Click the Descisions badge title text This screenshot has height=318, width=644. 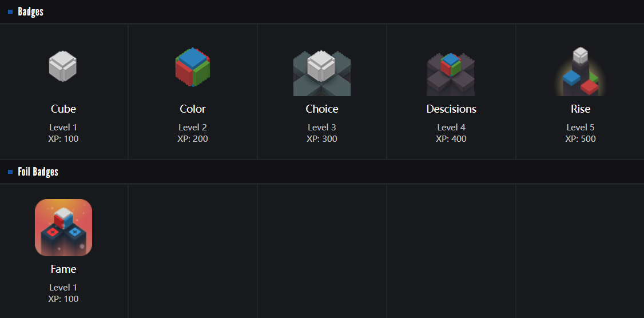451,109
